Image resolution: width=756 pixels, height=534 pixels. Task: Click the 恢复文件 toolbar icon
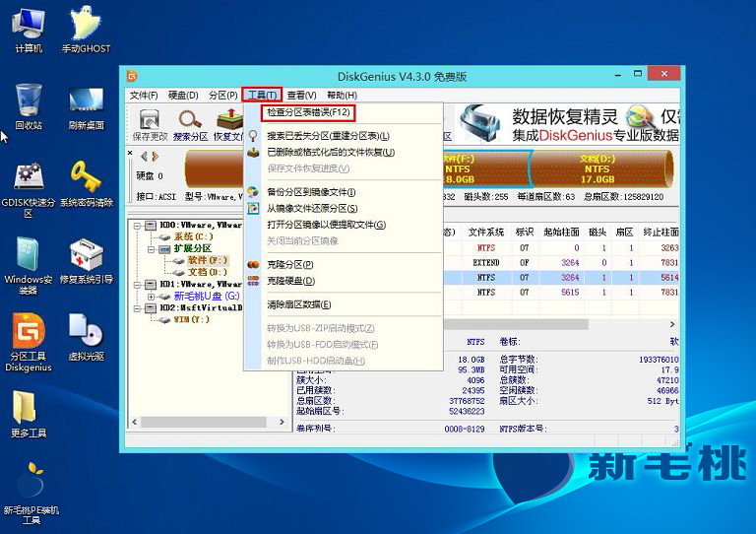coord(229,125)
